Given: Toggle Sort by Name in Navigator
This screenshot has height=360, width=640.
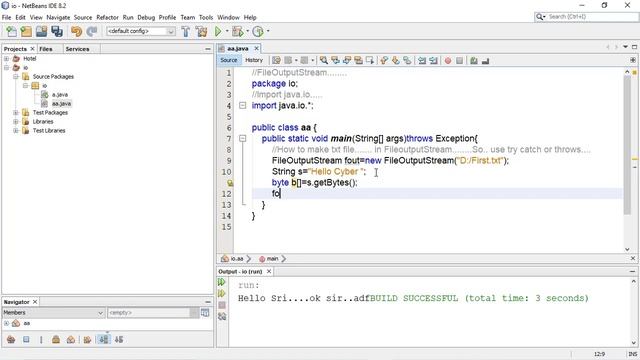Looking at the screenshot, I should coord(104,339).
